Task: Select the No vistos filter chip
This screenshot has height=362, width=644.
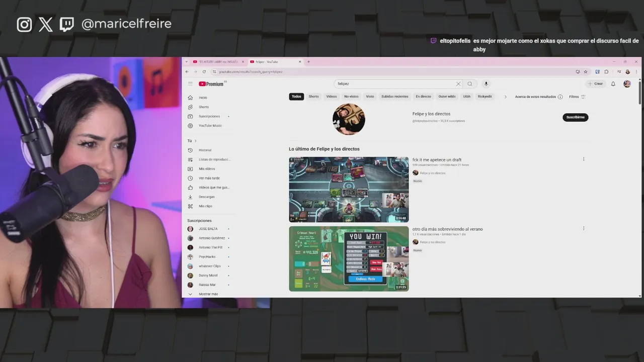Action: [x=351, y=97]
